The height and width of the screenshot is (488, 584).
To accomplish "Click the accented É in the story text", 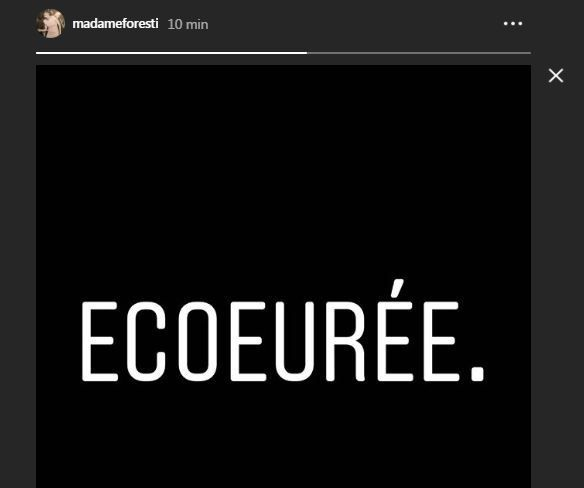I will pyautogui.click(x=395, y=331).
